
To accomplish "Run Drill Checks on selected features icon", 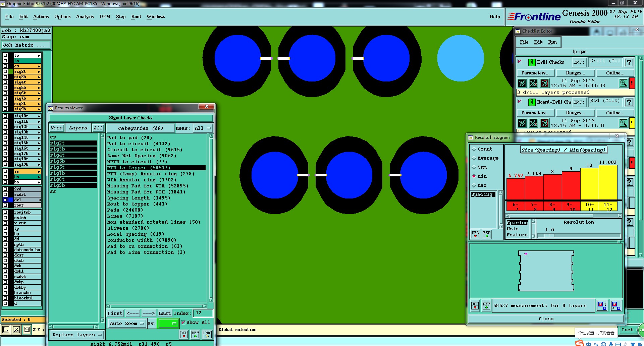I will pos(533,83).
